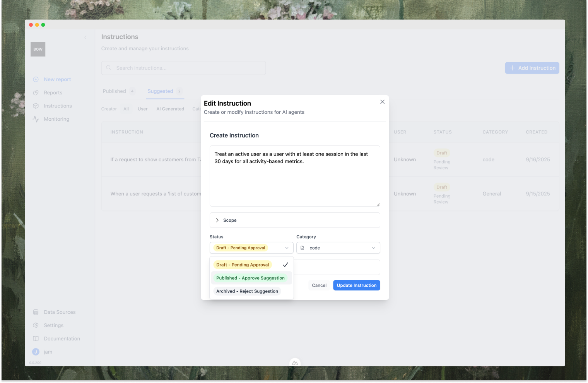
Task: Select the New report plus icon
Action: point(36,79)
